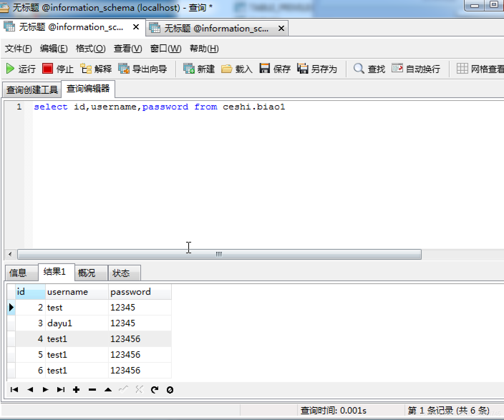
Task: Click the stop-refresh circle icon
Action: 170,390
